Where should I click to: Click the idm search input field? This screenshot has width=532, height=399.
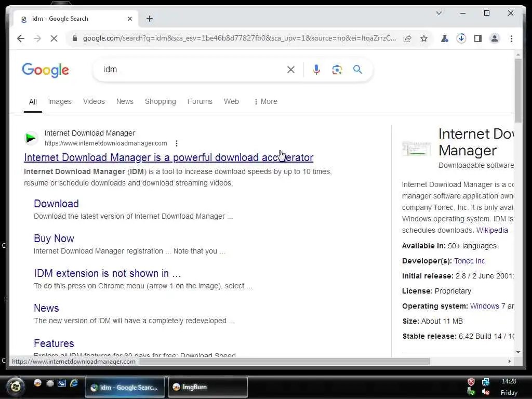click(193, 70)
